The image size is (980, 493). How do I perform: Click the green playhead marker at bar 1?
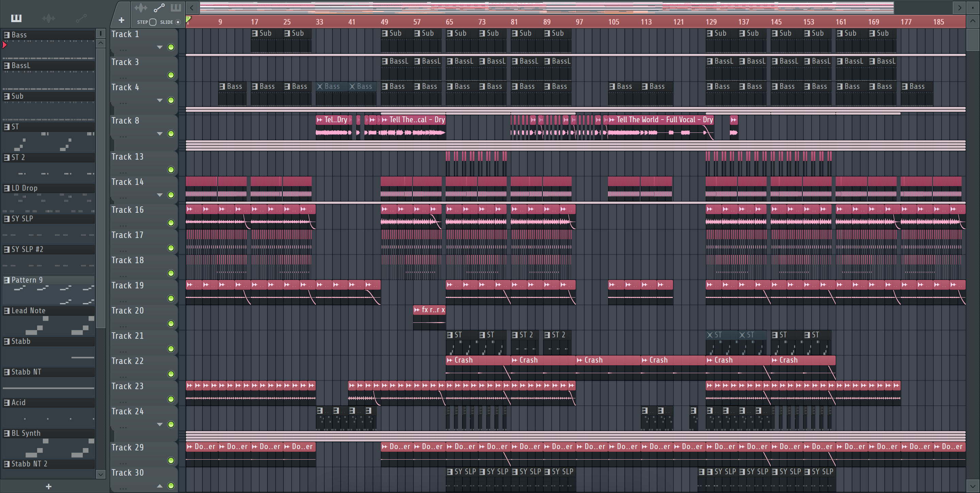tap(188, 19)
